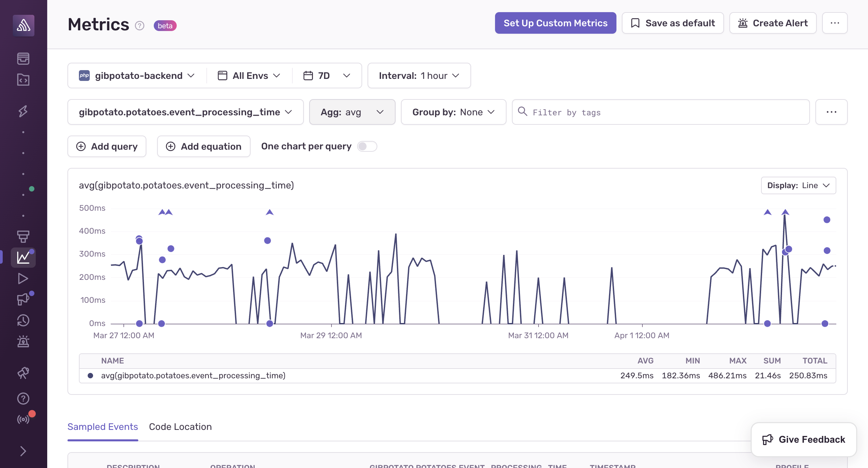Click the Display Line dropdown for chart type
This screenshot has height=468, width=868.
(798, 185)
